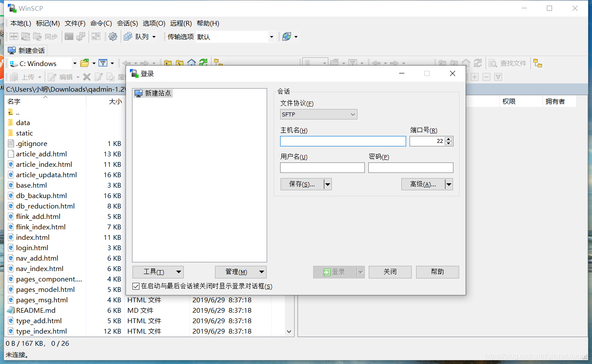This screenshot has width=592, height=364.
Task: Click the parent directory '..' icon
Action: [x=11, y=112]
